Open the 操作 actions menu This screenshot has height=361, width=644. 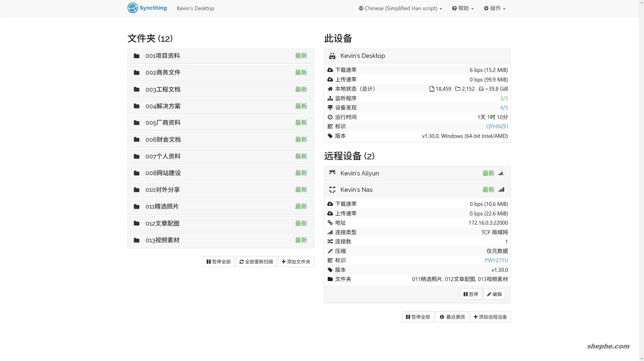coord(494,8)
